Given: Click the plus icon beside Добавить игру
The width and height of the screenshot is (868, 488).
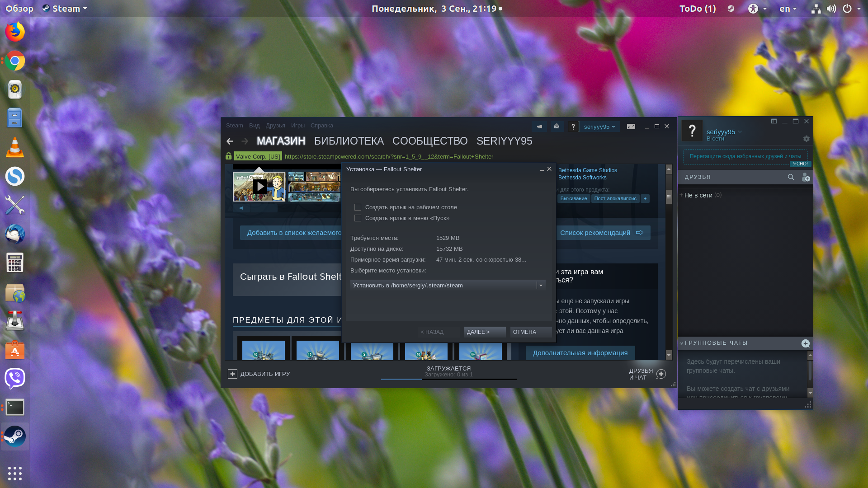Looking at the screenshot, I should (232, 374).
